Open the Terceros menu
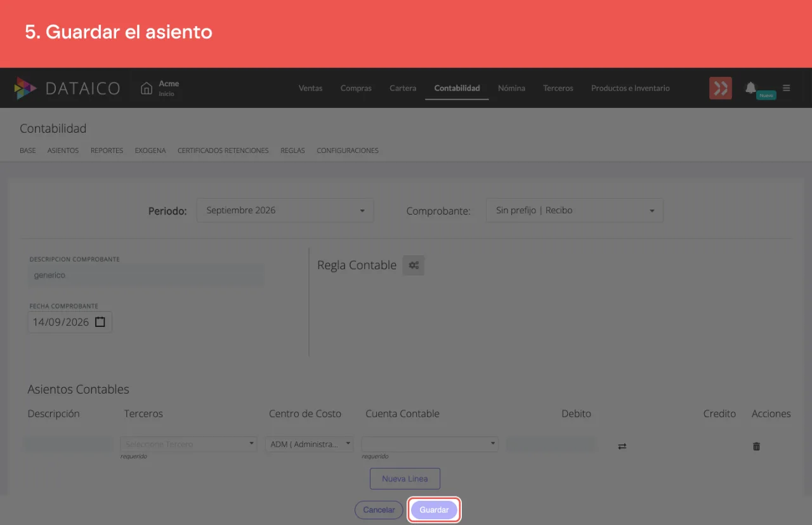Screen dimensions: 812x525 pyautogui.click(x=558, y=88)
